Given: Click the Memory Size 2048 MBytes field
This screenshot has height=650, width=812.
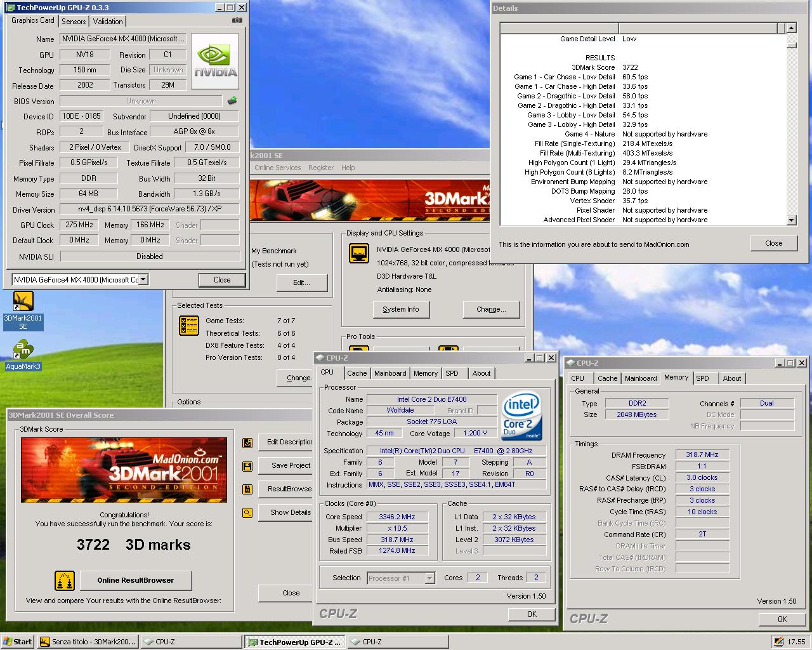Looking at the screenshot, I should 637,415.
